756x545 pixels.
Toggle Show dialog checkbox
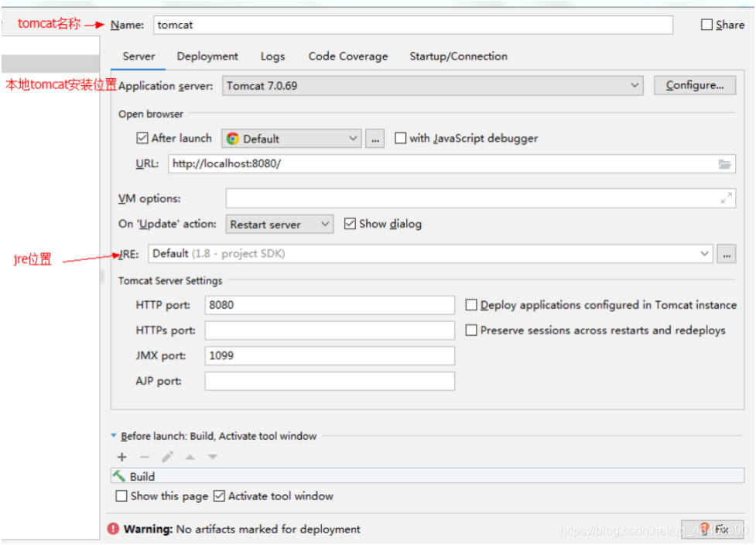pos(350,224)
